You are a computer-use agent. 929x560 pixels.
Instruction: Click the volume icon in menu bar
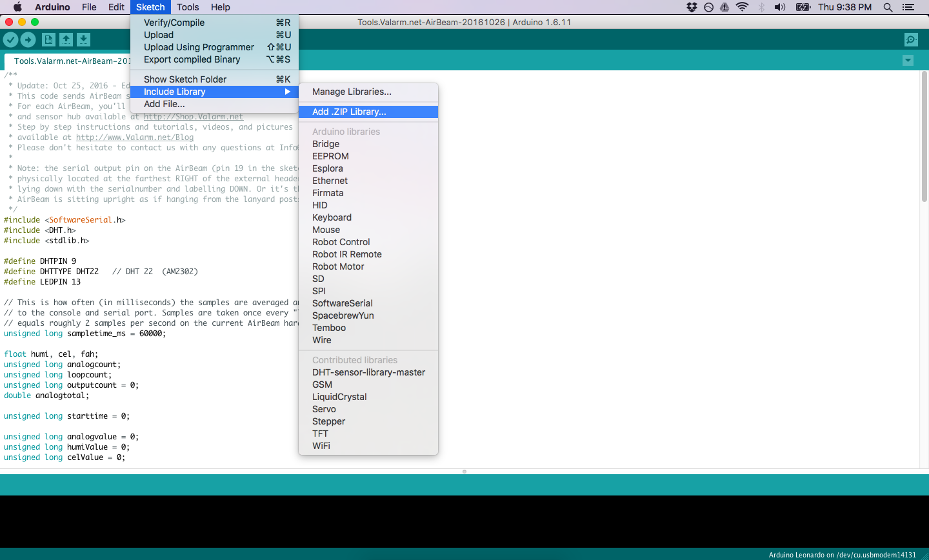click(x=780, y=7)
